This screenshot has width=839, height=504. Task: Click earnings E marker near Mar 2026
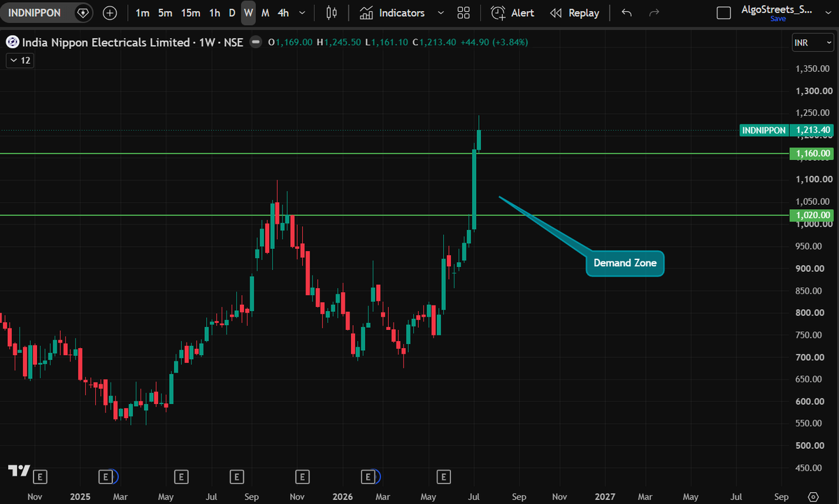pos(368,477)
